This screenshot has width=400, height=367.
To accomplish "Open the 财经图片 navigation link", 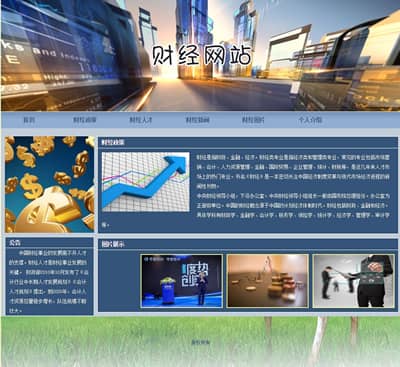I will click(253, 120).
